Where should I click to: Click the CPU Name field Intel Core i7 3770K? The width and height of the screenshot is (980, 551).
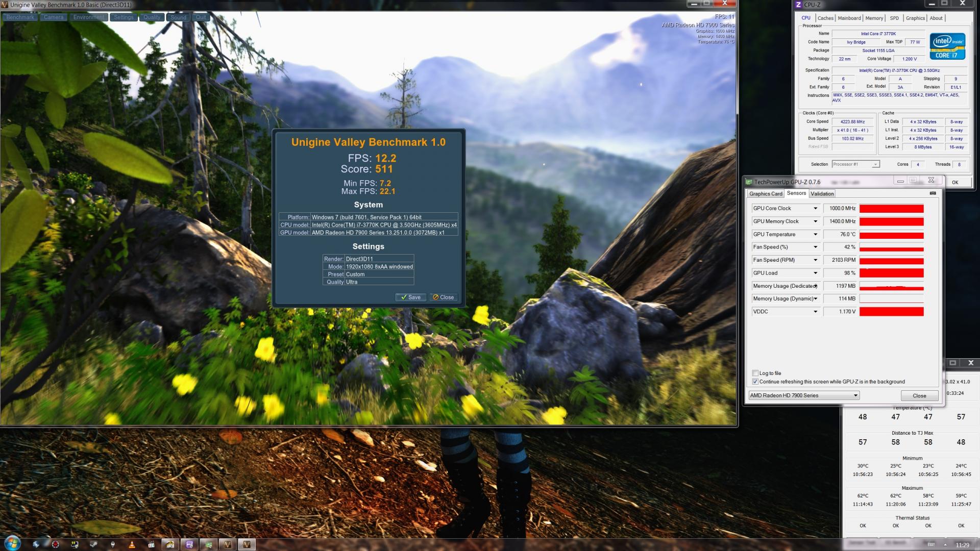click(878, 34)
